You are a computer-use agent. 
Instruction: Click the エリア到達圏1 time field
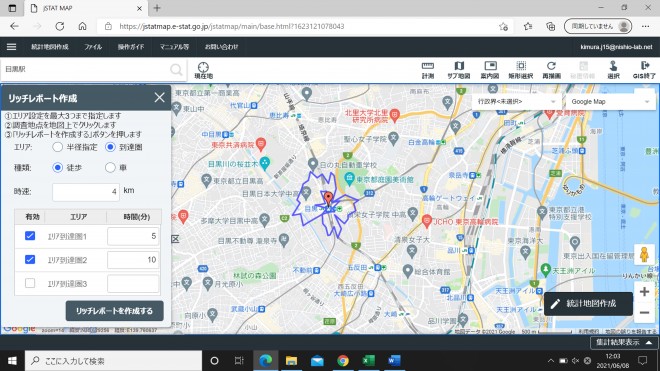133,236
